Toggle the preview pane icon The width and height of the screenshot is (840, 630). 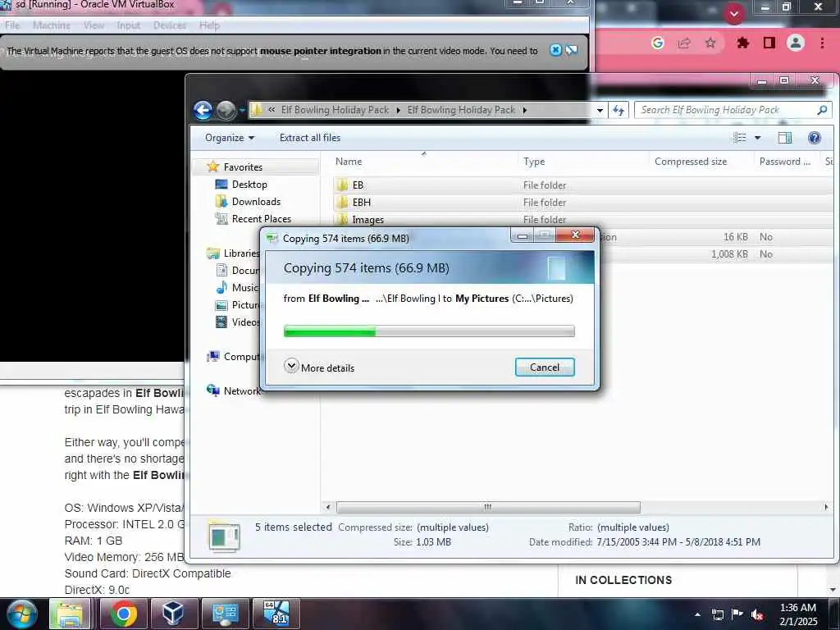tap(785, 138)
